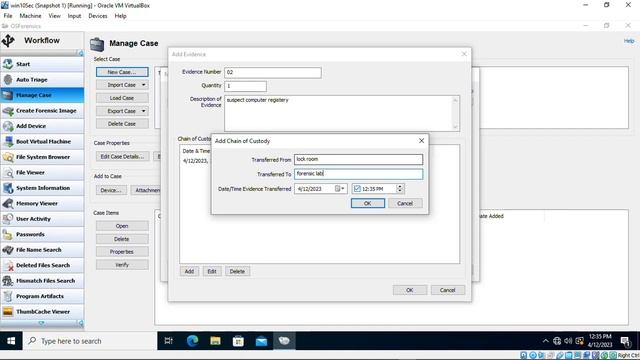This screenshot has width=640, height=360.
Task: Open the Machine menu
Action: click(30, 16)
